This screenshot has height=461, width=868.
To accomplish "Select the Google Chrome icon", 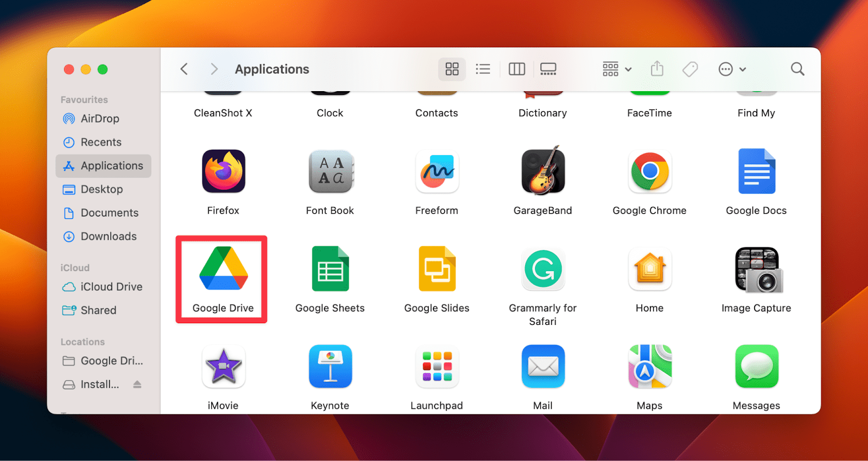I will 650,171.
